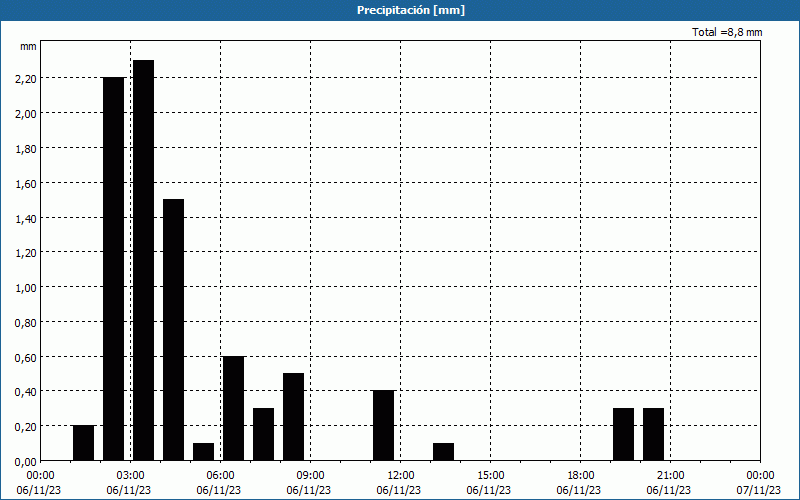Select the first 0,20 mm bar after 01:00

click(x=84, y=443)
